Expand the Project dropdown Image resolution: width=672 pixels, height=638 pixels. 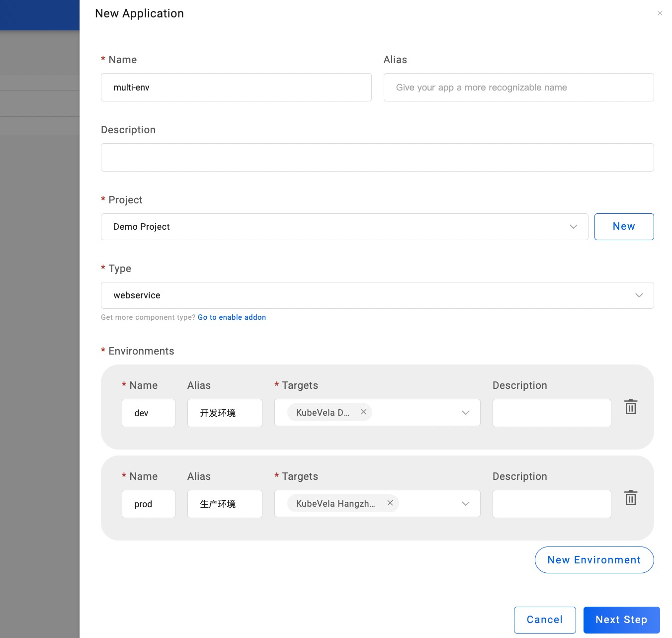[573, 227]
